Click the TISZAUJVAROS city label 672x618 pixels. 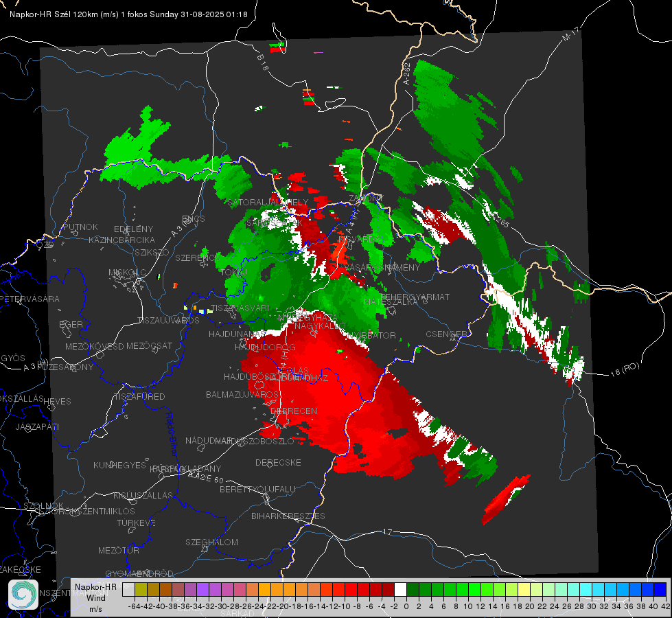click(168, 321)
